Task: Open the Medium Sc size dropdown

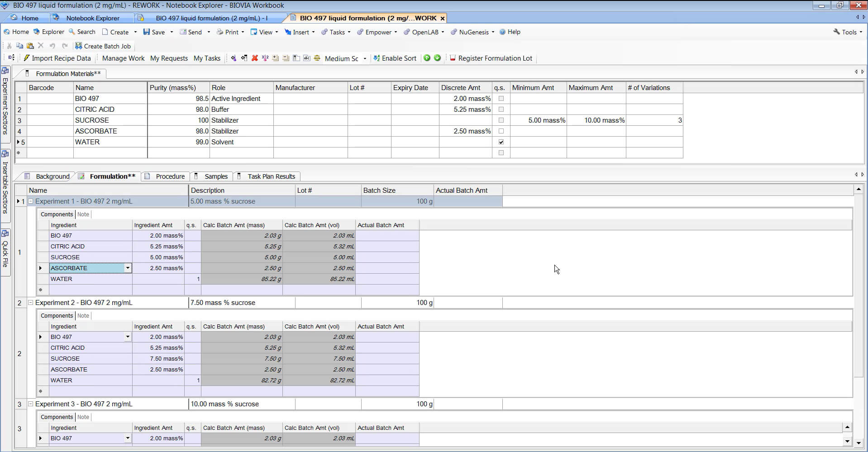Action: pos(365,59)
